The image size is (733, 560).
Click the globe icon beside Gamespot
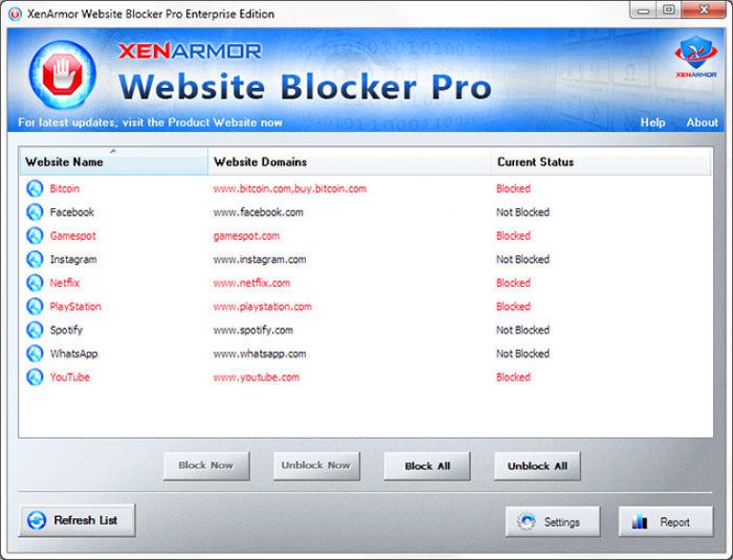[x=34, y=236]
